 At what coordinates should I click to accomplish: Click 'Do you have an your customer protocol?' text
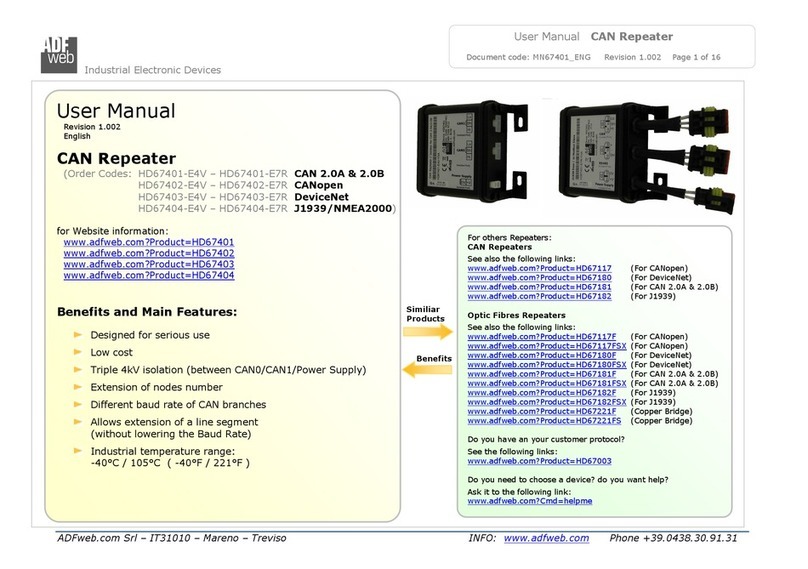coord(546,439)
